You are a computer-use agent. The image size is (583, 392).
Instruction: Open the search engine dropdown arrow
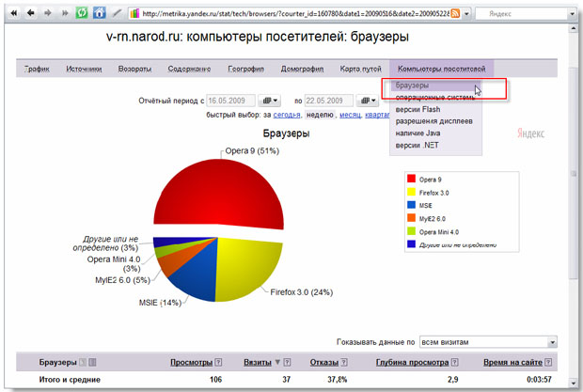click(573, 14)
